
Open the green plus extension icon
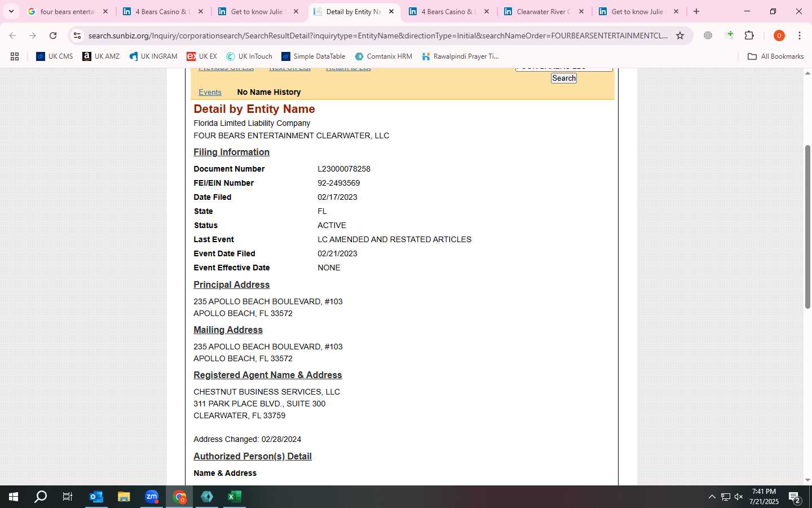pyautogui.click(x=730, y=36)
